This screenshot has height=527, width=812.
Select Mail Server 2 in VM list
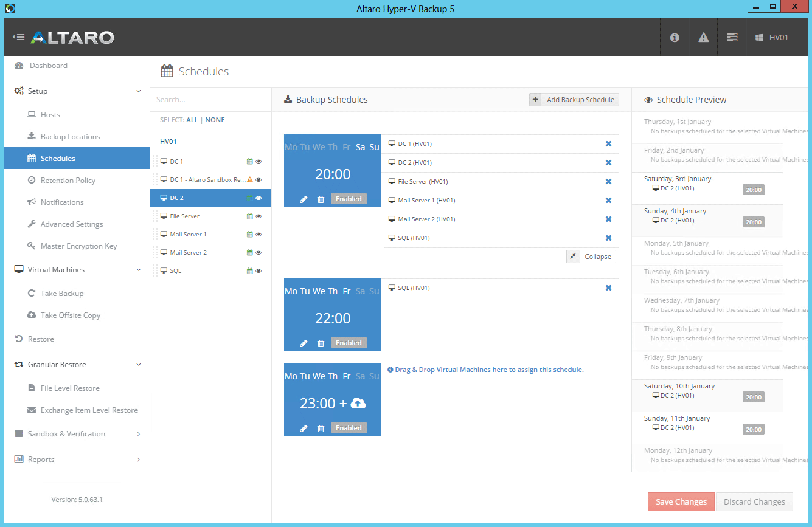click(x=210, y=253)
